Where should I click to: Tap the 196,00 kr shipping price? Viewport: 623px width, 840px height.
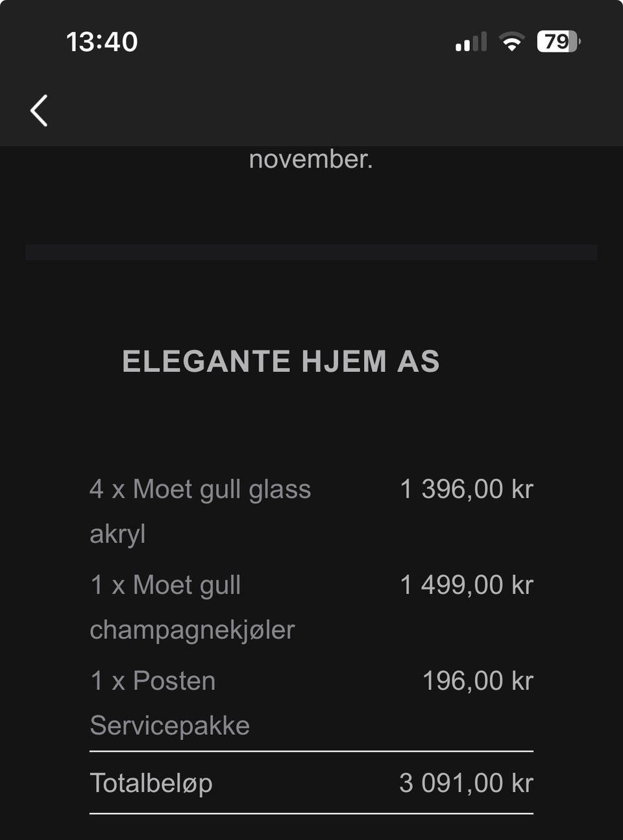coord(477,681)
